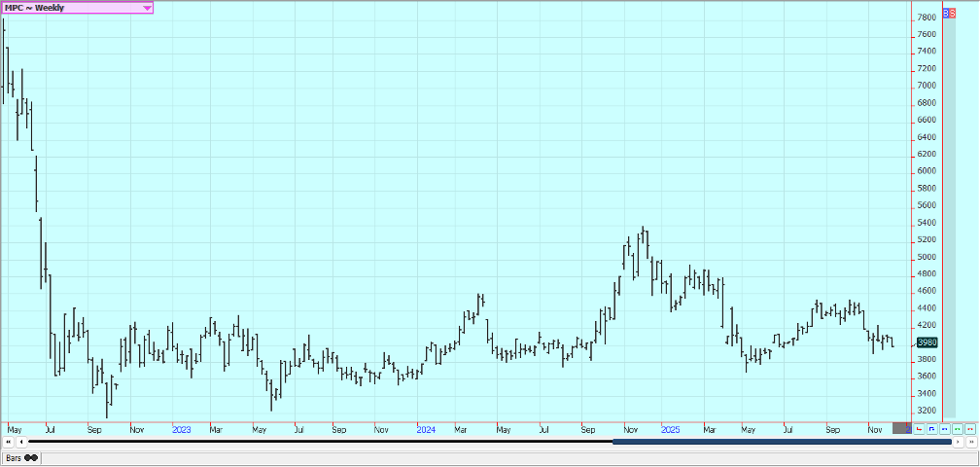
Task: Click the red bar-style icon at bottom right
Action: coord(919,428)
